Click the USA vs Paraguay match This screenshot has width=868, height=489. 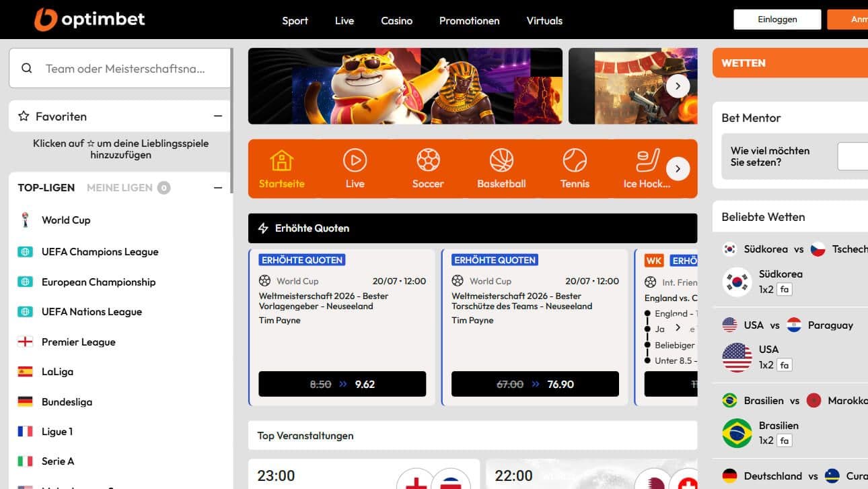[787, 325]
